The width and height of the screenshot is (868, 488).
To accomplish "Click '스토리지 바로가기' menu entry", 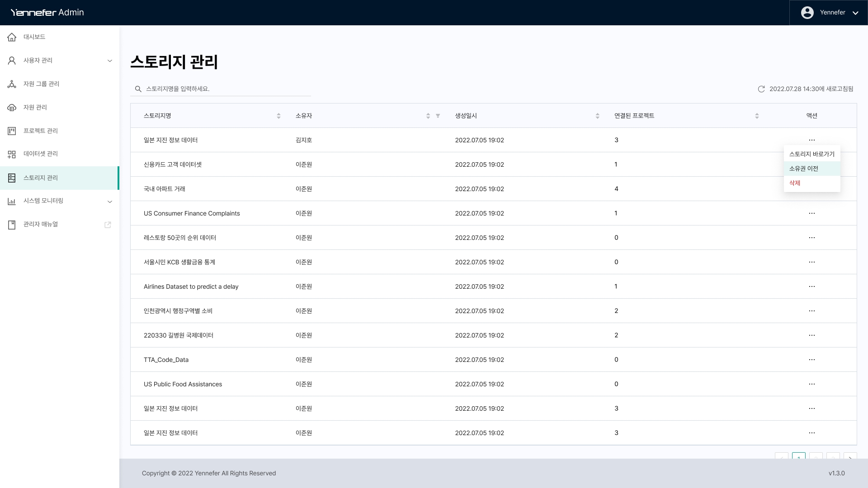I will [x=811, y=154].
